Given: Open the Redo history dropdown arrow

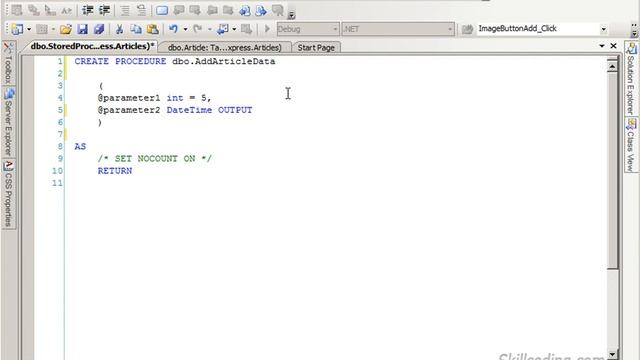Looking at the screenshot, I should click(209, 29).
